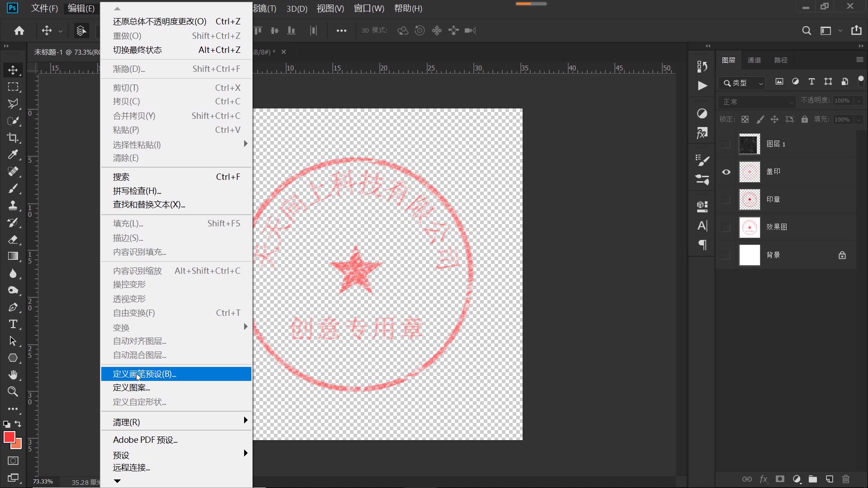Screen dimensions: 868x488
Task: Delete the layer using the trash button
Action: tap(845, 479)
